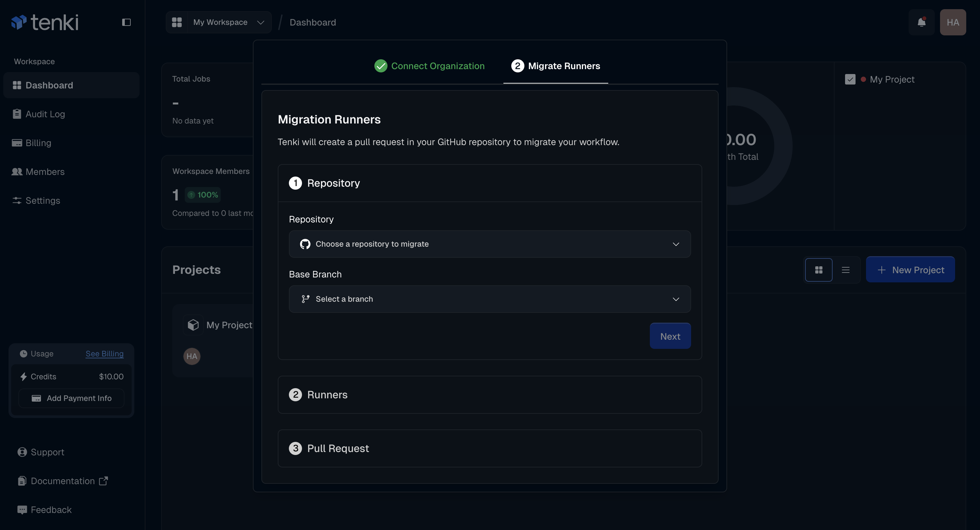Open Audit Log from sidebar

click(x=45, y=114)
